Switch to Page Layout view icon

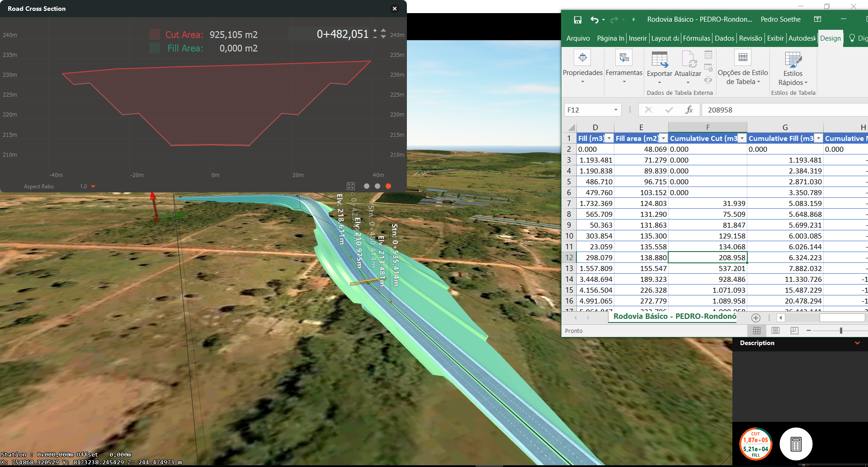[x=775, y=331]
